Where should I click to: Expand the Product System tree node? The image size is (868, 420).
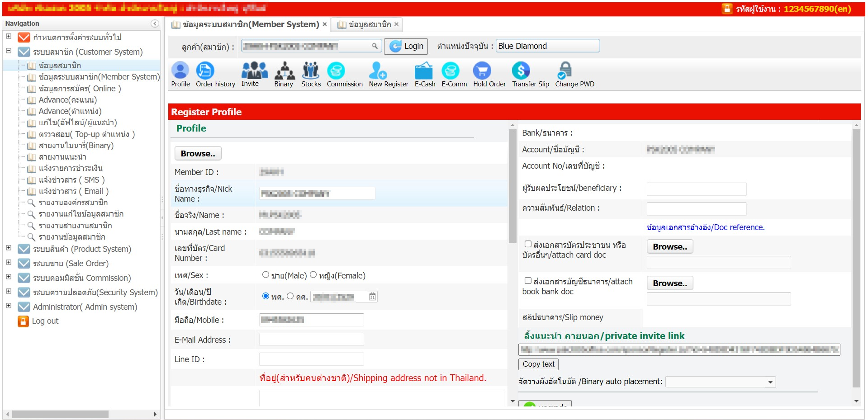click(x=9, y=248)
